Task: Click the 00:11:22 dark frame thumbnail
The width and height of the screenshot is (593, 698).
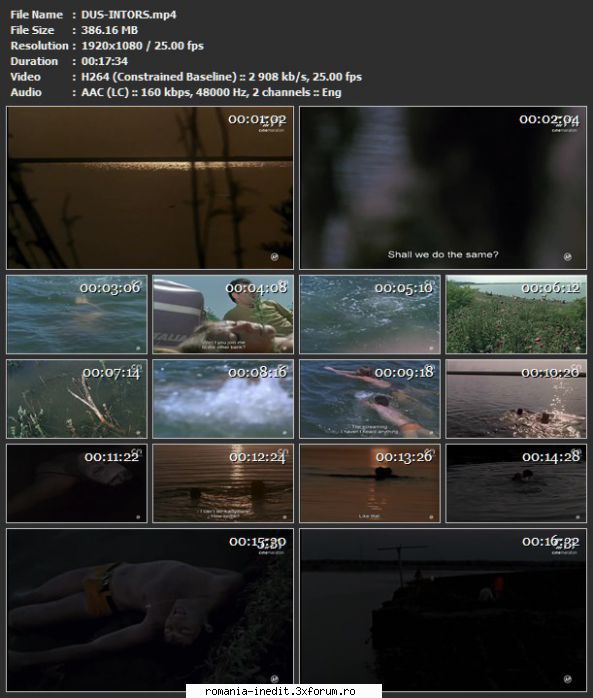Action: coord(77,483)
